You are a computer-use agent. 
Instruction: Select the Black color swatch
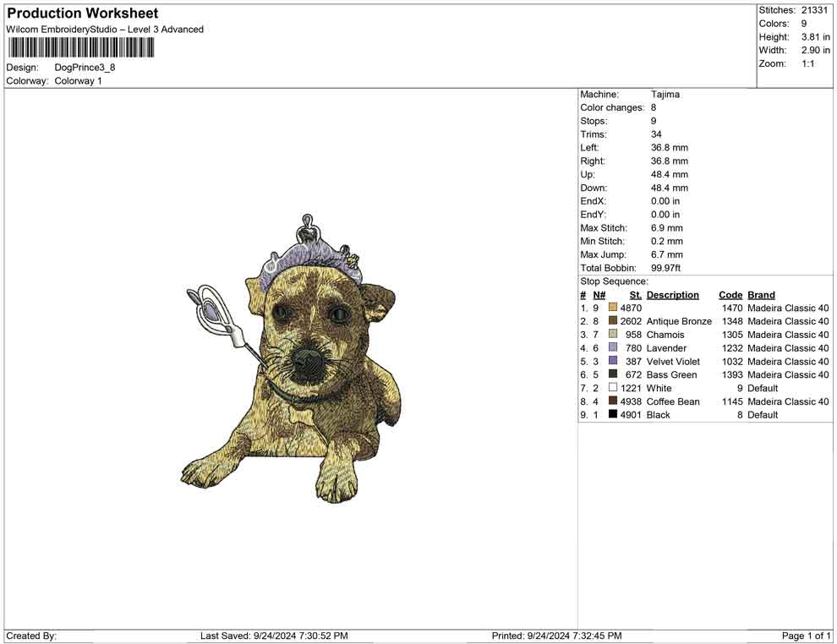coord(613,414)
